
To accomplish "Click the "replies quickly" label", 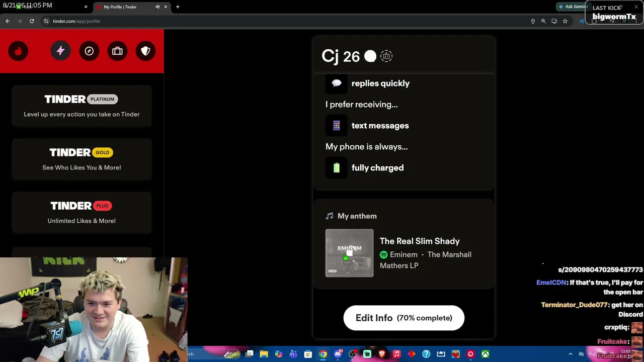I will 380,83.
